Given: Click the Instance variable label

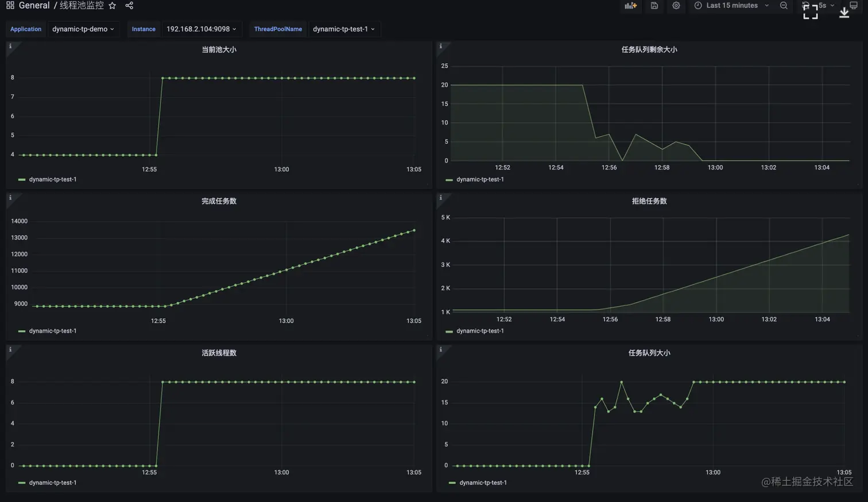Looking at the screenshot, I should [144, 29].
